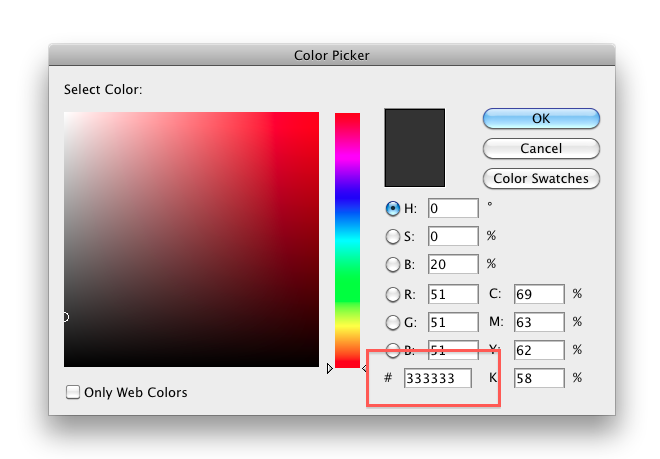Click the hex color field showing 333333
The image size is (660, 459).
click(x=437, y=379)
